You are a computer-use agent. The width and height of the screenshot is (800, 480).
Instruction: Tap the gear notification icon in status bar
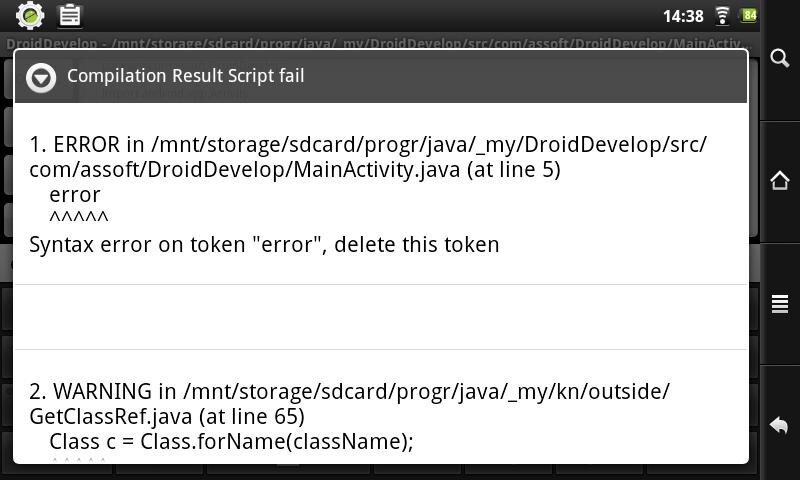pos(30,16)
